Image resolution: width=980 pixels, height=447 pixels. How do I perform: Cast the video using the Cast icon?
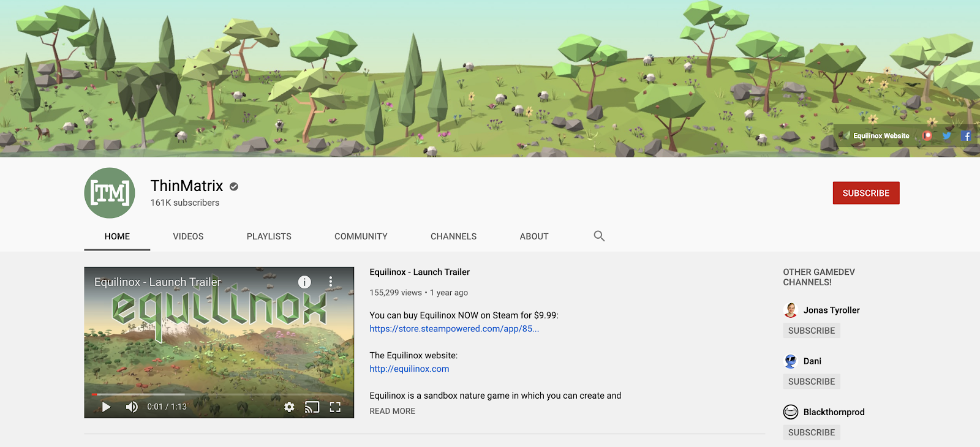click(312, 407)
